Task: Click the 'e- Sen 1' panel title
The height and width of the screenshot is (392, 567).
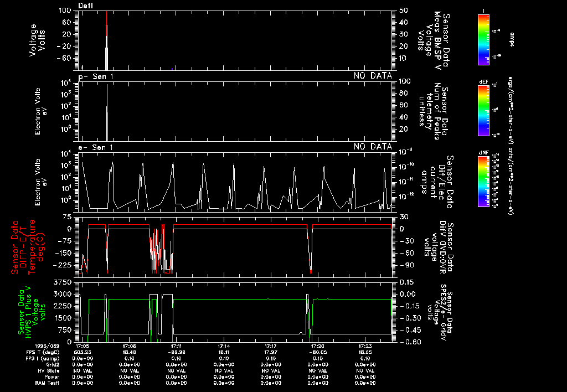Action: pos(96,147)
